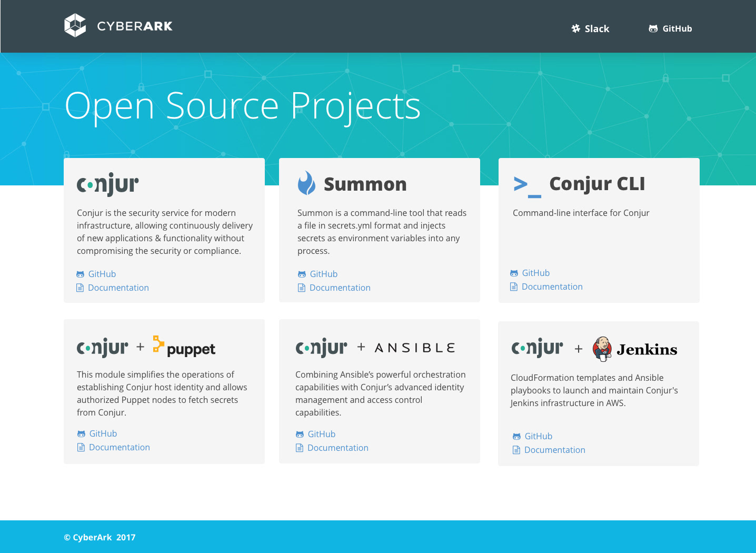Open the Slack link in header
Viewport: 756px width, 553px height.
[597, 29]
